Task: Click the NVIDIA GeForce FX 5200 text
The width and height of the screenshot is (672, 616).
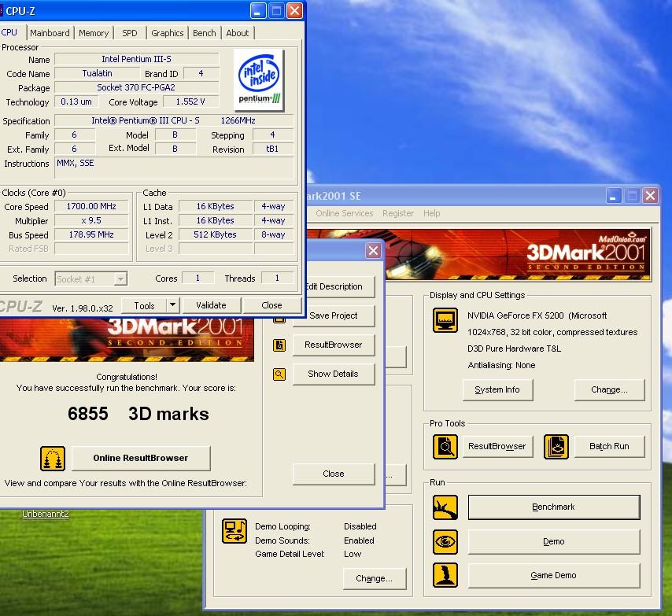Action: pos(537,315)
